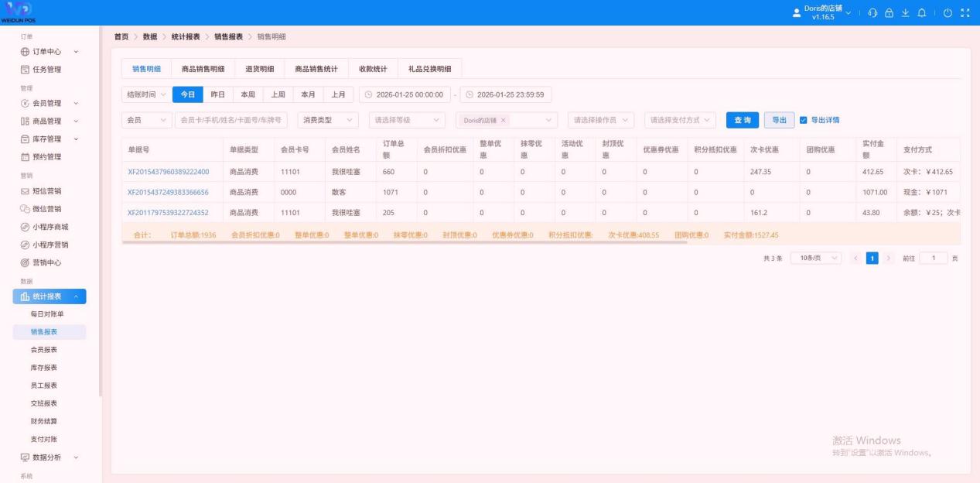Screen dimensions: 980x483
Task: Click clock icon in end date field
Action: click(x=469, y=94)
